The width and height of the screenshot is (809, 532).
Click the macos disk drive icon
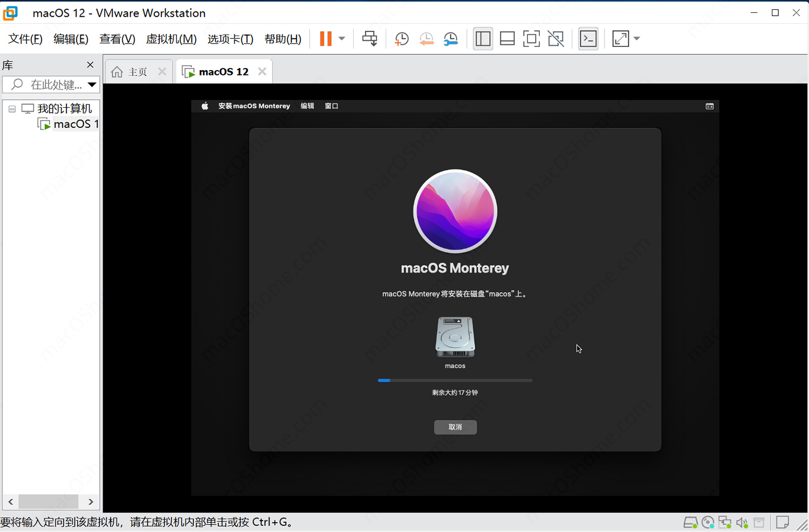pyautogui.click(x=455, y=337)
